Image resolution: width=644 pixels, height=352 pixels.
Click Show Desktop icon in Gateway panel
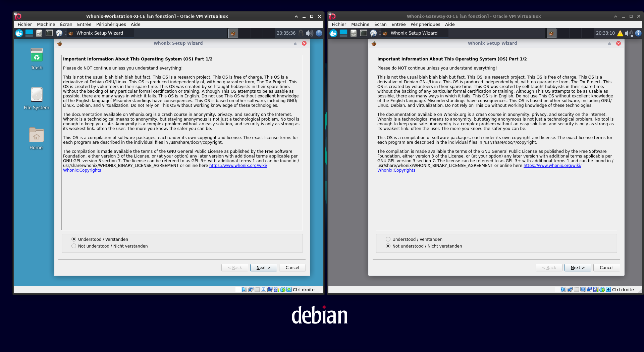pyautogui.click(x=343, y=33)
